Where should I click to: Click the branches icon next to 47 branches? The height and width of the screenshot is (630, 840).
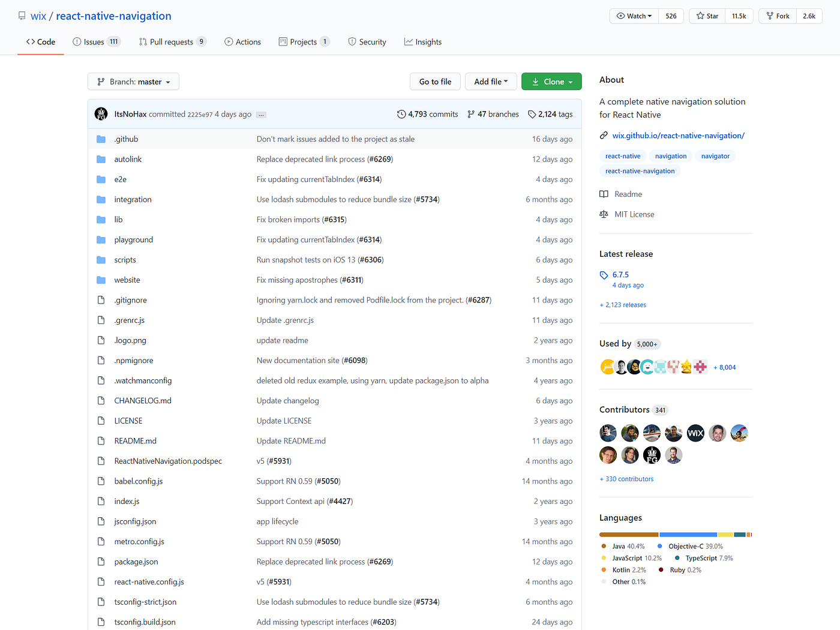click(472, 114)
